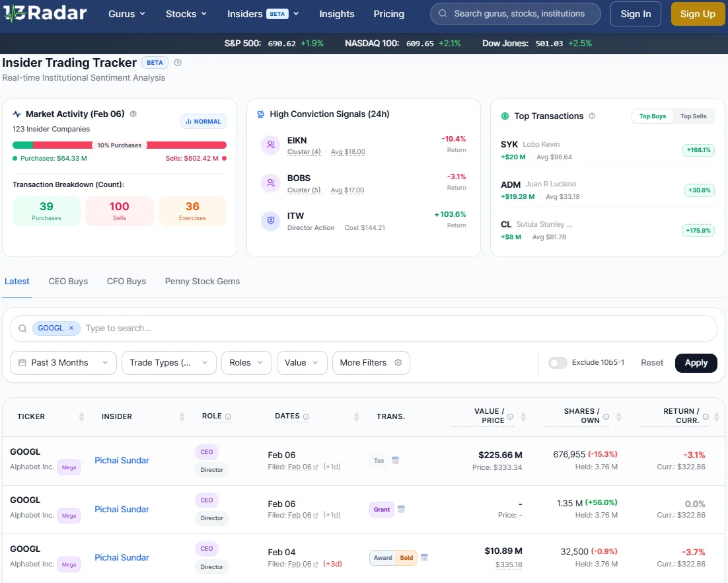Expand the Past 3 Months dropdown
This screenshot has height=583, width=728.
click(x=63, y=362)
